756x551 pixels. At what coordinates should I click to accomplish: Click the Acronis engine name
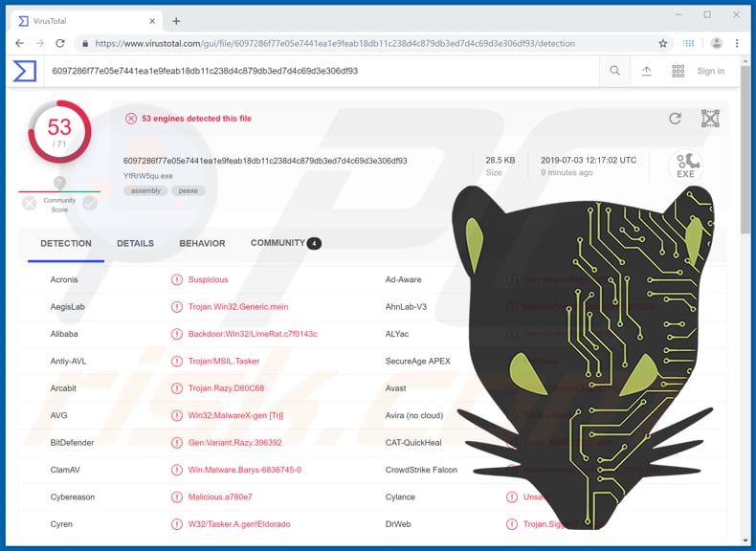(x=64, y=279)
